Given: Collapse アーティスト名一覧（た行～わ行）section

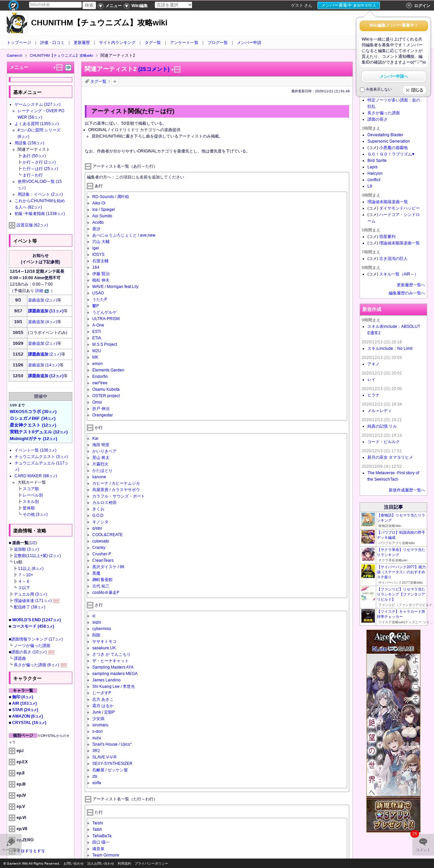Looking at the screenshot, I should tap(88, 799).
